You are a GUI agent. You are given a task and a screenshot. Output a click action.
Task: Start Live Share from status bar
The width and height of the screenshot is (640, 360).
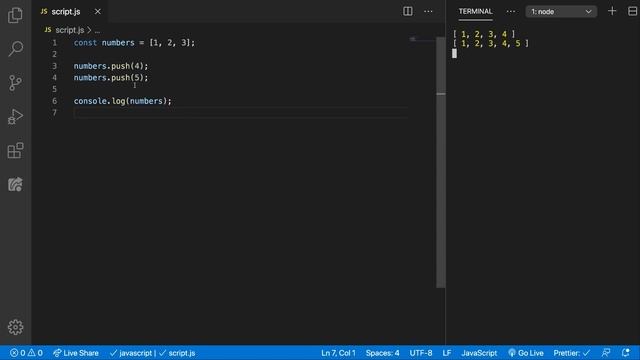point(76,353)
